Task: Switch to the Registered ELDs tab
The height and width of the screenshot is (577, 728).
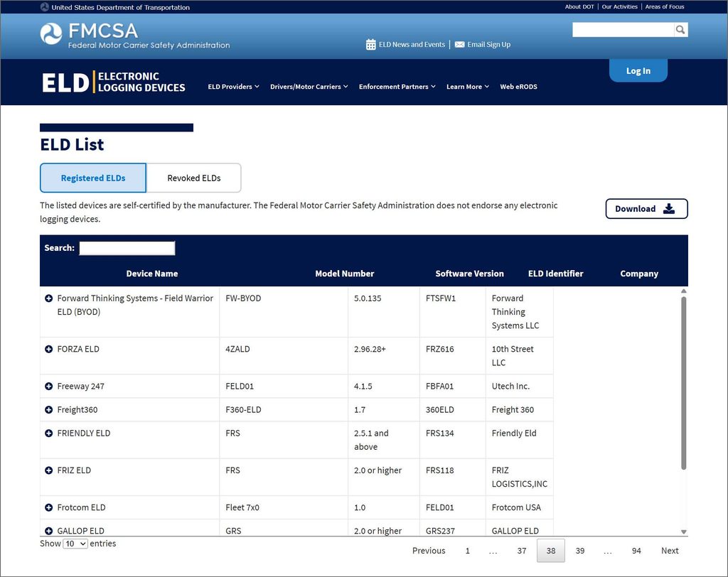Action: (93, 178)
